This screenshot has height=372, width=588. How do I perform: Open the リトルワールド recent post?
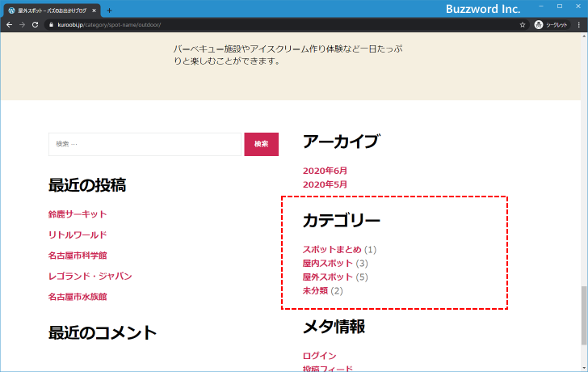tap(78, 235)
